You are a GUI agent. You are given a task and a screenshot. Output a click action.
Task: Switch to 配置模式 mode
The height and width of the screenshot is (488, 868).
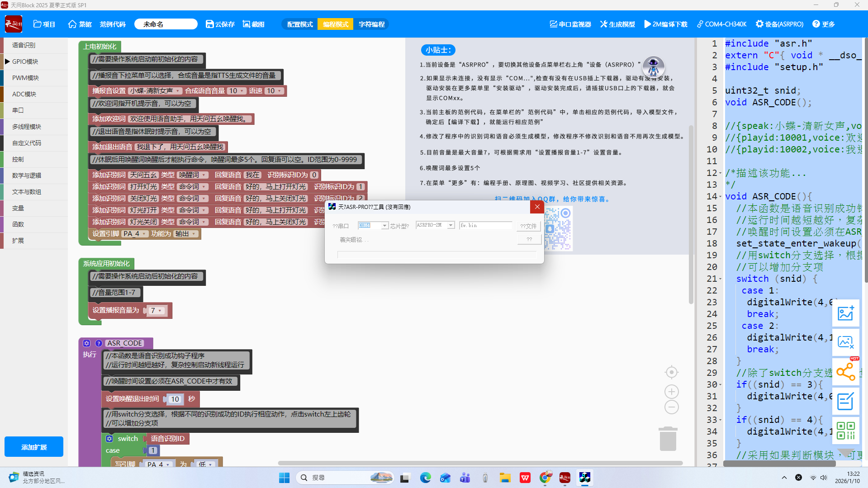(x=300, y=24)
